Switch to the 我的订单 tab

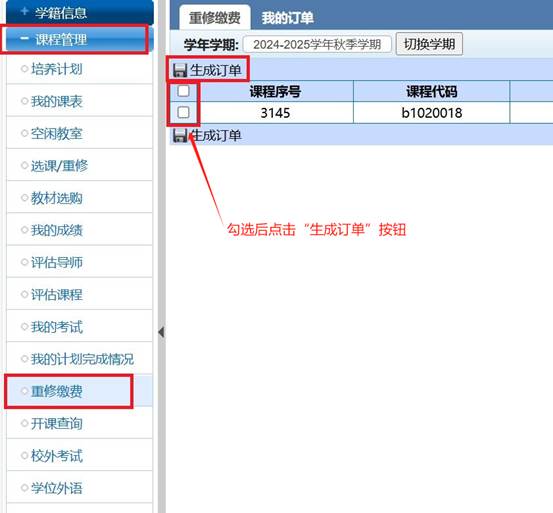click(287, 18)
